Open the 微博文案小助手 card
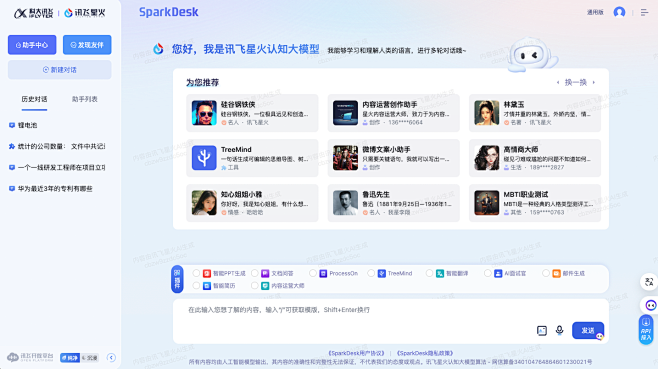The image size is (658, 369). 394,158
